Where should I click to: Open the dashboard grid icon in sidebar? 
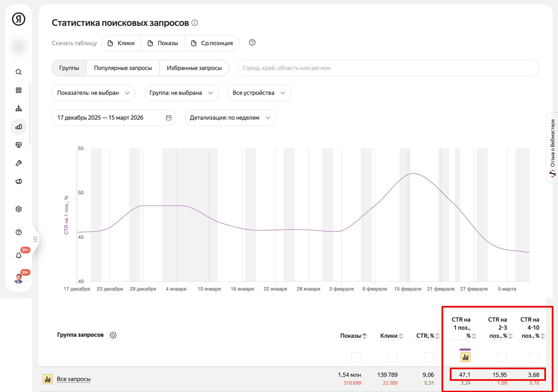[x=19, y=90]
